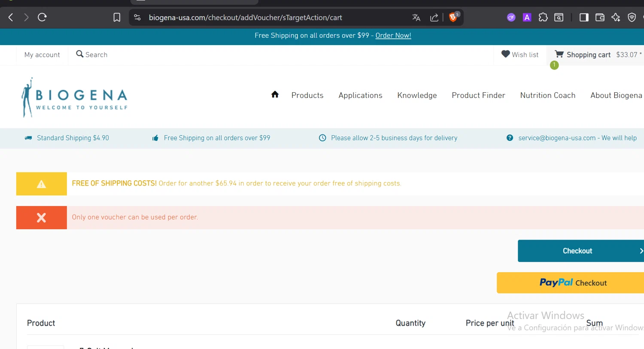Click the browser forward arrow

(26, 17)
